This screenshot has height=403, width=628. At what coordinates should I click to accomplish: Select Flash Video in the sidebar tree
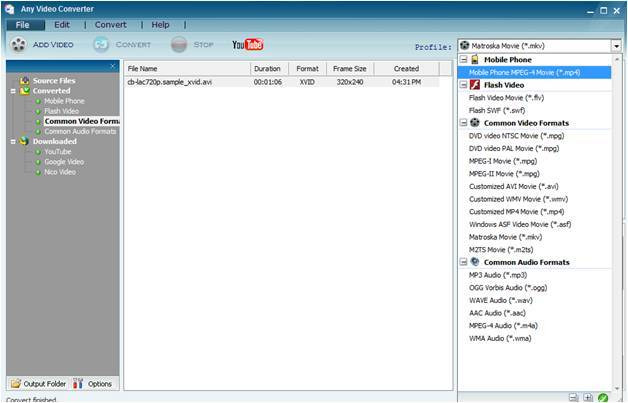(61, 111)
